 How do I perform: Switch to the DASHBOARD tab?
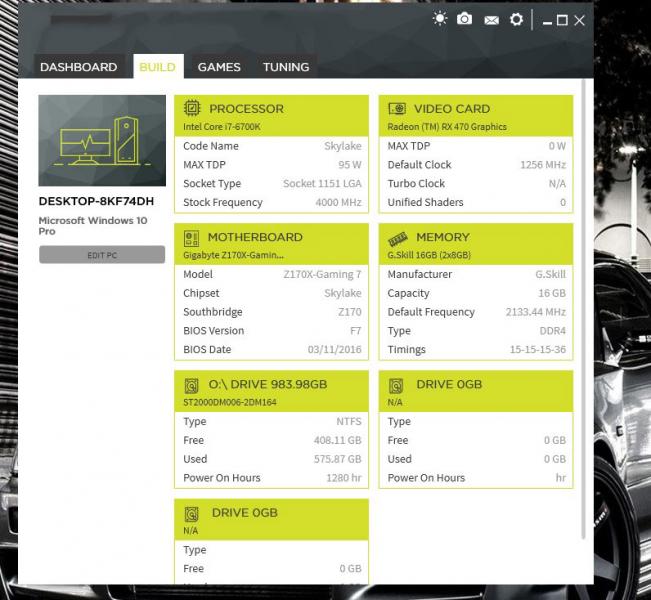point(78,67)
